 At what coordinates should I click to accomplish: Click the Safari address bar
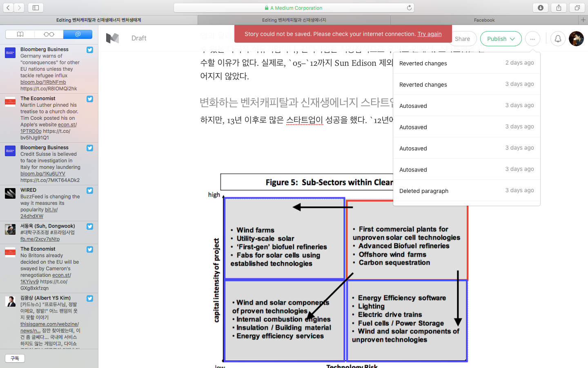294,8
